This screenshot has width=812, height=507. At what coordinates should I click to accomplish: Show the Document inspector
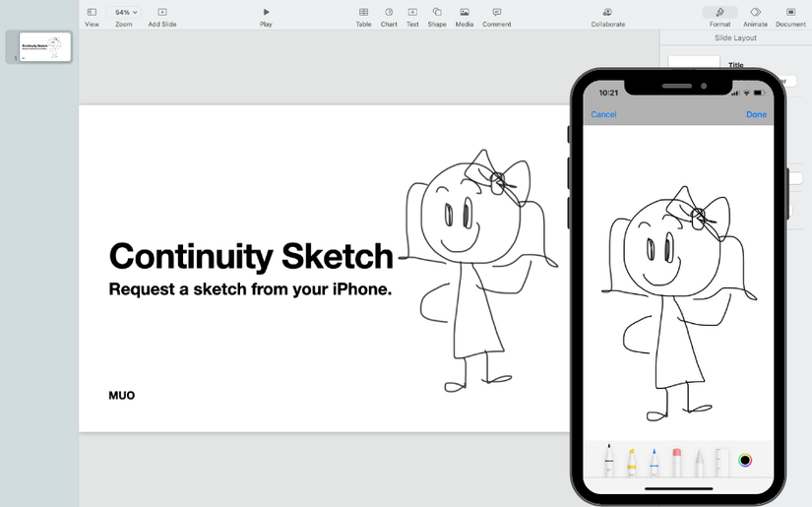(x=790, y=17)
